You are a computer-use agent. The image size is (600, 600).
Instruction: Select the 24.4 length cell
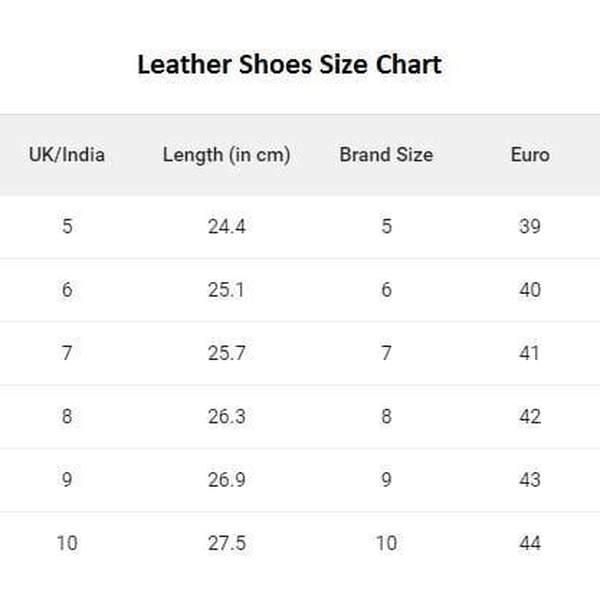click(x=226, y=226)
